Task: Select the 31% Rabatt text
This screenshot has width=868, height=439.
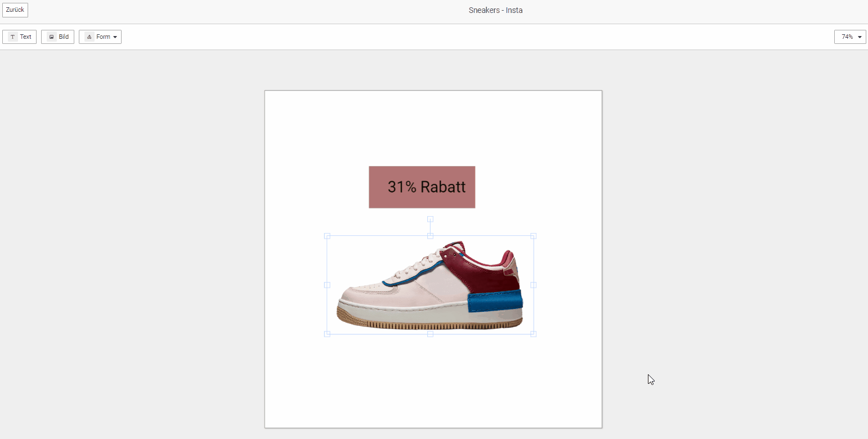Action: click(x=427, y=187)
